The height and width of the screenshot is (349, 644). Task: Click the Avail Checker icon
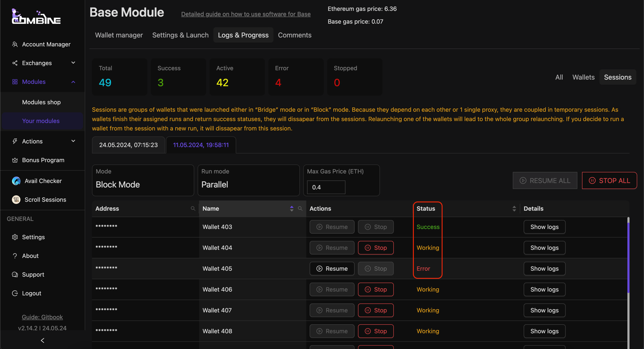point(16,181)
